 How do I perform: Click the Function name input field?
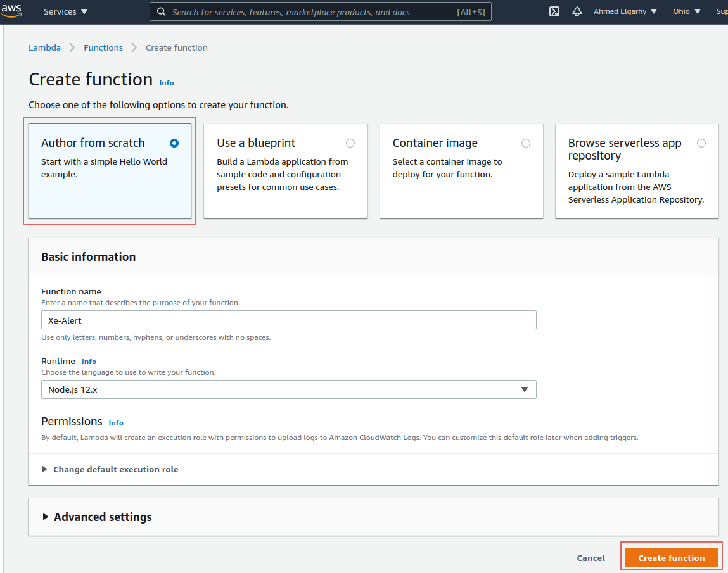pos(289,320)
